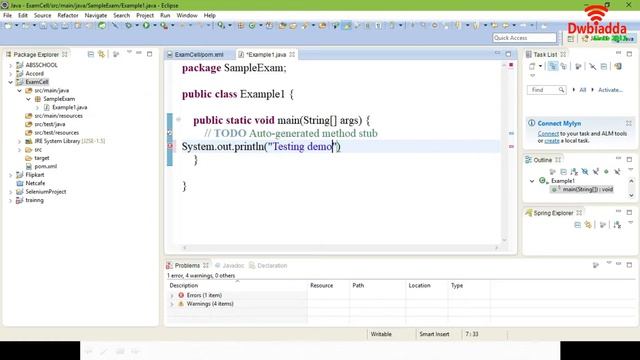The height and width of the screenshot is (360, 640).
Task: Open Package Explorer view menu triangle
Action: [129, 52]
